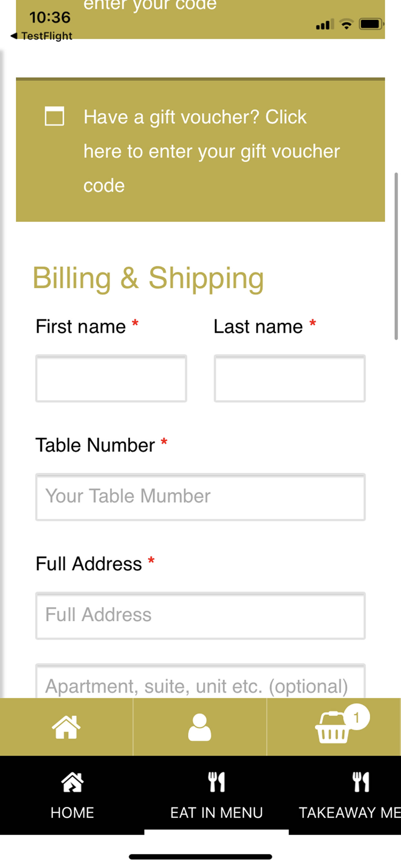Tap the cutlery icon above TAKEAWAY
The height and width of the screenshot is (868, 401).
361,782
